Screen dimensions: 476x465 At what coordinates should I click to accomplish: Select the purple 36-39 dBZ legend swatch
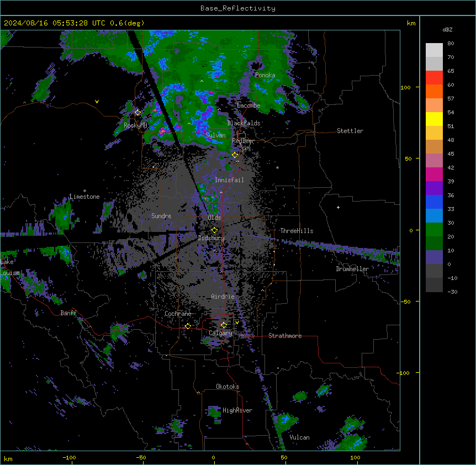434,188
